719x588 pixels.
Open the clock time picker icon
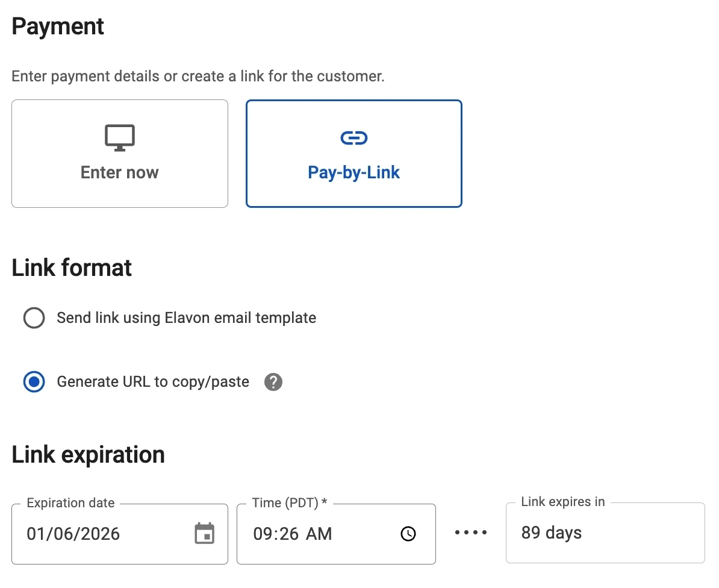pos(408,534)
